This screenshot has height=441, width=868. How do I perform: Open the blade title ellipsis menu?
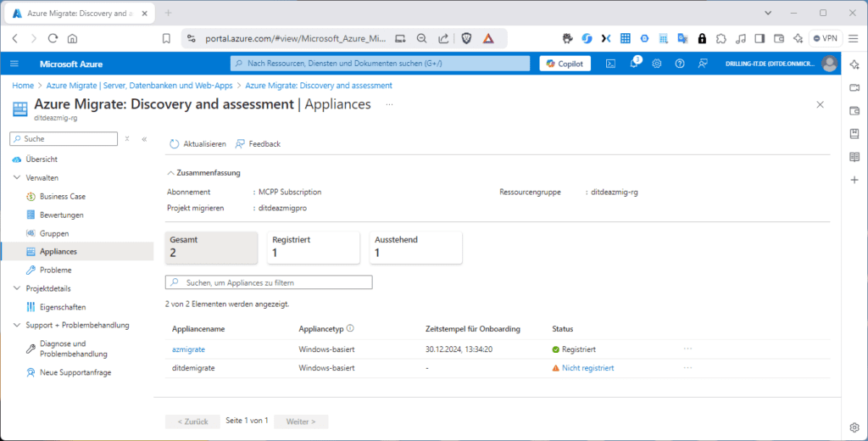(x=390, y=104)
